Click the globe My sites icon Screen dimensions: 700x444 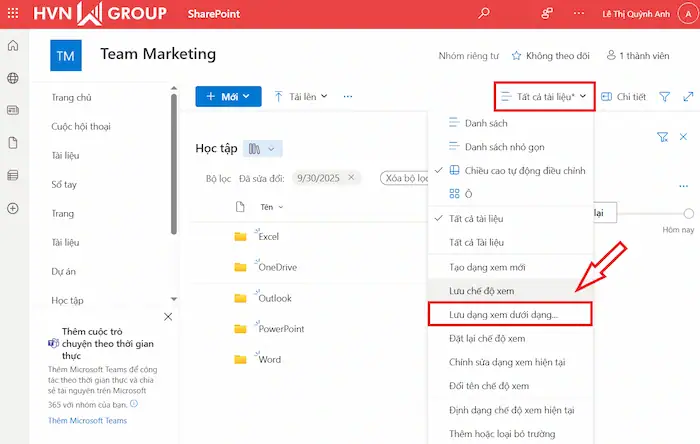pos(13,78)
